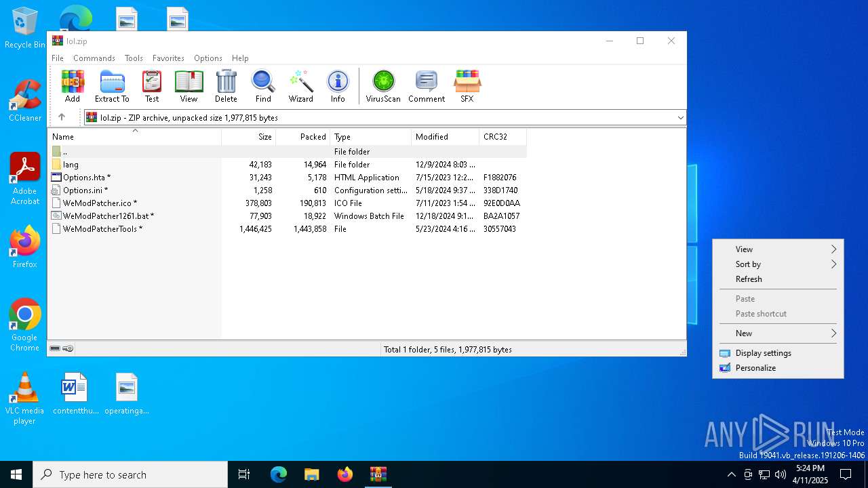Go up one folder level arrow
Image resolution: width=868 pixels, height=488 pixels.
(x=62, y=117)
